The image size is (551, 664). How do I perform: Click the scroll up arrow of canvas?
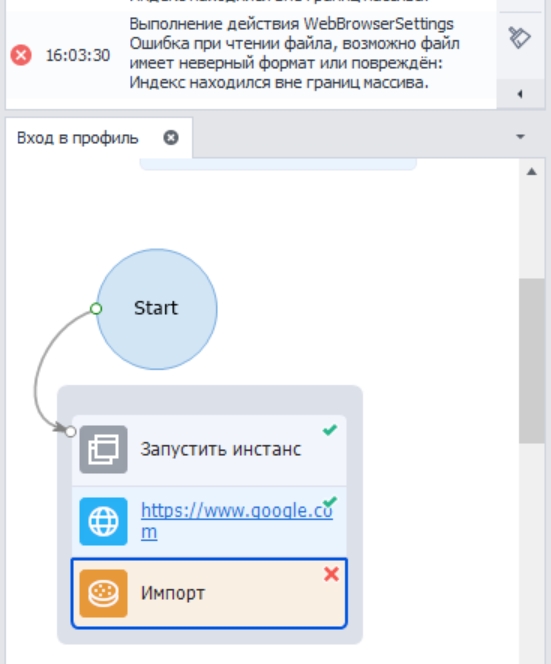[532, 172]
